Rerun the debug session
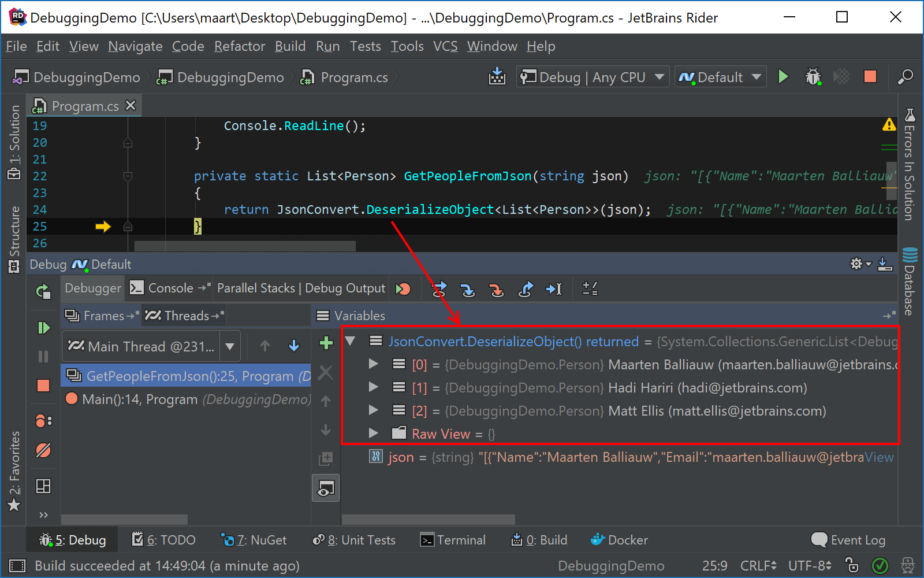The width and height of the screenshot is (924, 578). coord(43,291)
